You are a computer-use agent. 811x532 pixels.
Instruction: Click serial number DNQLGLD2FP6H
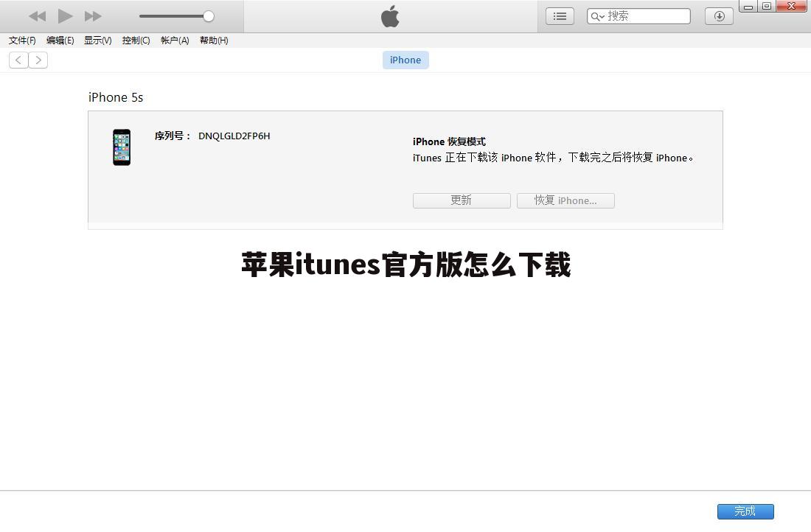click(234, 136)
